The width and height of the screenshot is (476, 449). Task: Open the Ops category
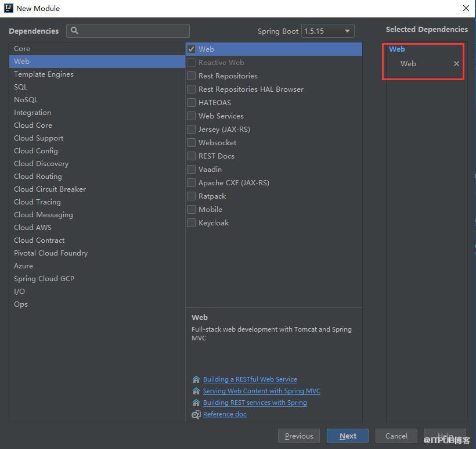tap(97, 304)
